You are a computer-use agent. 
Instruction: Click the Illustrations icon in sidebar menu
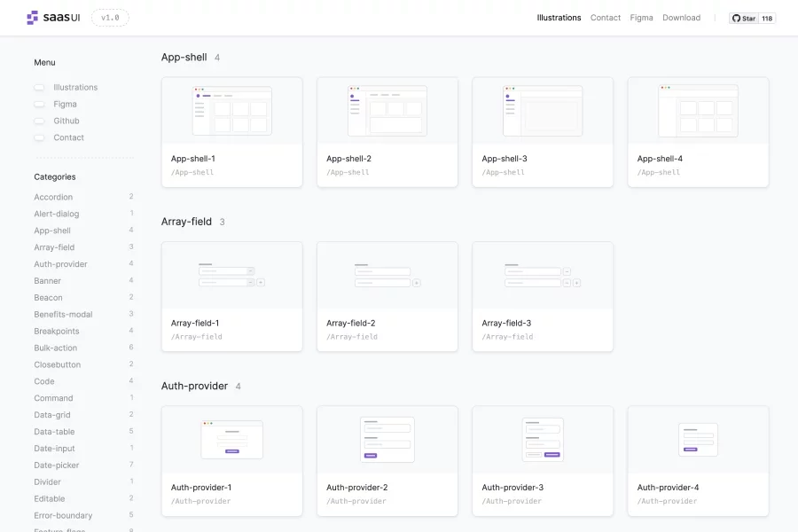click(x=39, y=88)
